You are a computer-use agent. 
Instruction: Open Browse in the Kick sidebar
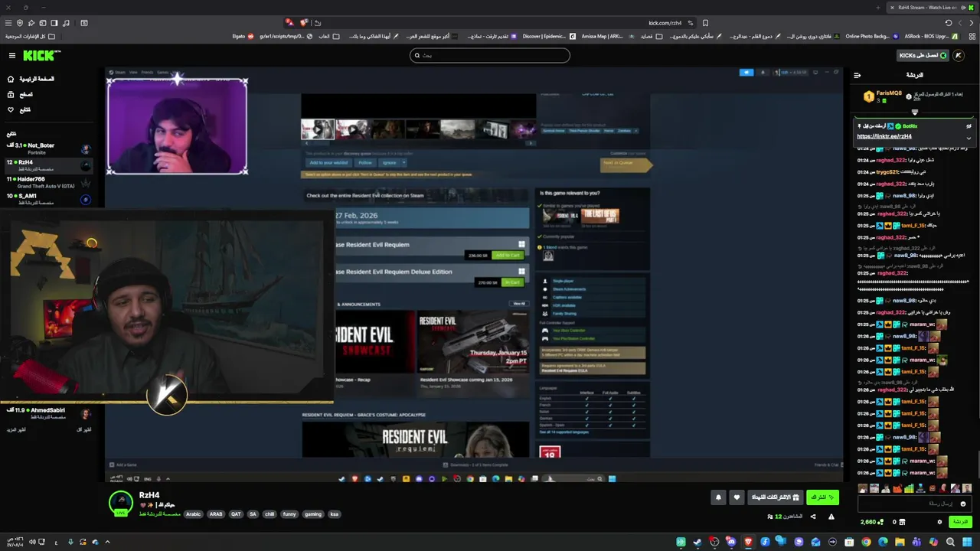20,94
